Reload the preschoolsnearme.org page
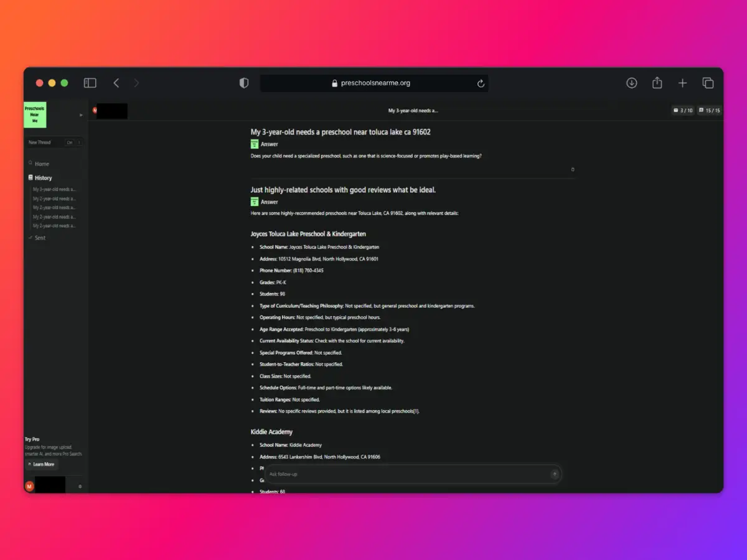Screen dimensions: 747x560 tap(481, 83)
